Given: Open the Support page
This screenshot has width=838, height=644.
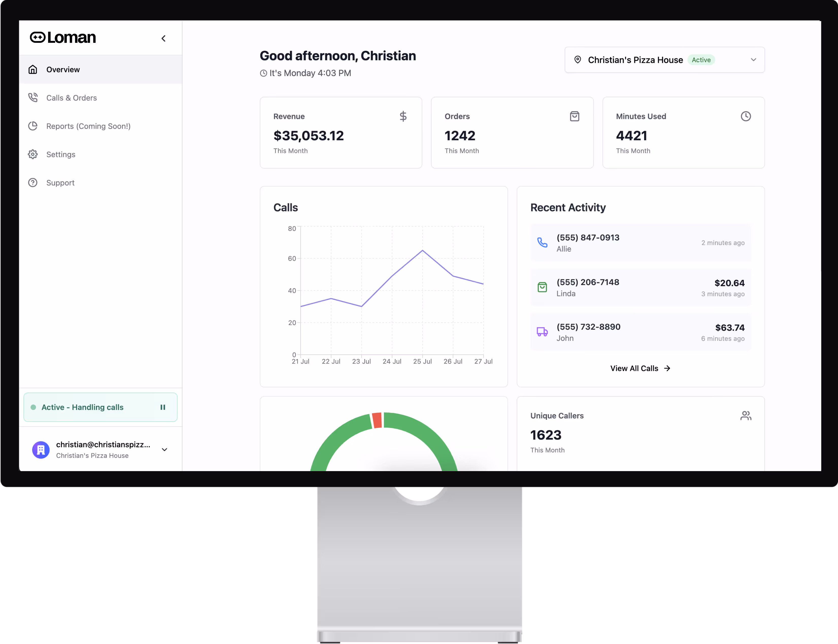Looking at the screenshot, I should [x=100, y=183].
